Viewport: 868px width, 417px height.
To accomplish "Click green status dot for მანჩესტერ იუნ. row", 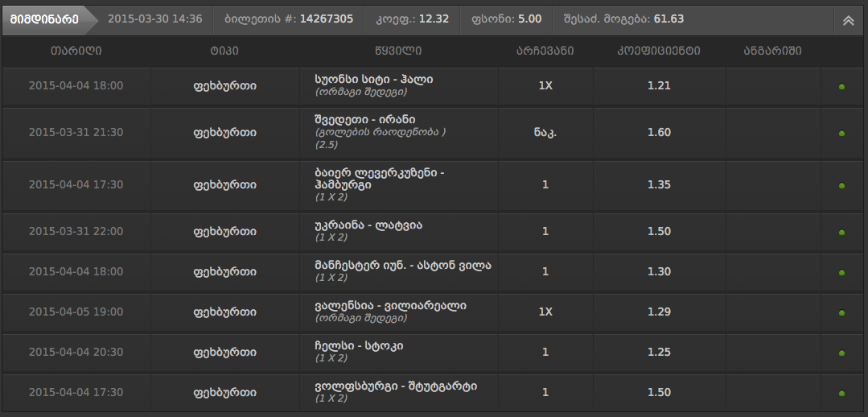I will 842,272.
